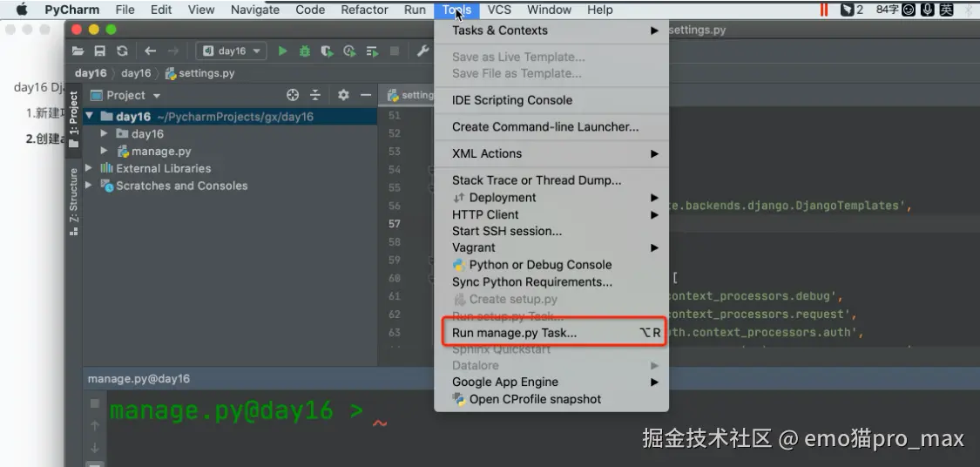Select Open CProfile snapshot menu item

[551, 400]
